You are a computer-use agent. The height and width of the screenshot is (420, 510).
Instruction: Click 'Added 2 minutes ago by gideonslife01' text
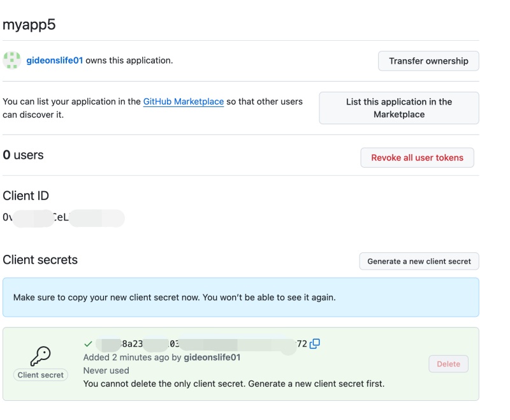pyautogui.click(x=162, y=358)
